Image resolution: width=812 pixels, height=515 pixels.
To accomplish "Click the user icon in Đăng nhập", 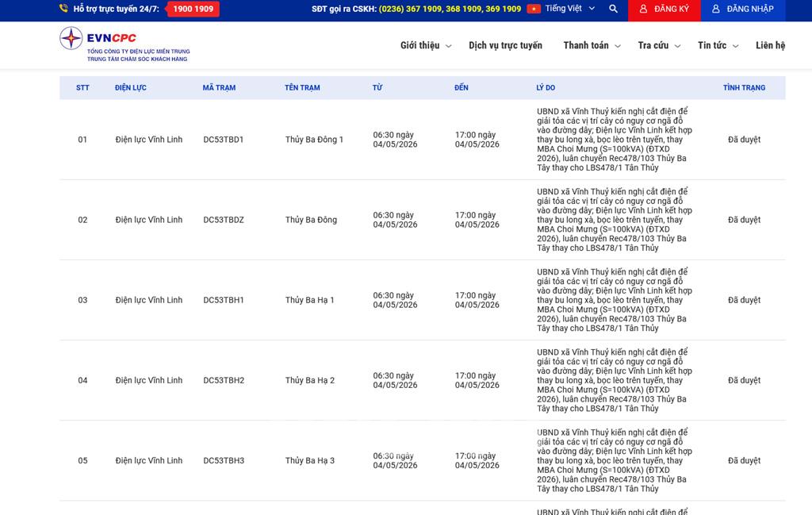I will point(715,9).
